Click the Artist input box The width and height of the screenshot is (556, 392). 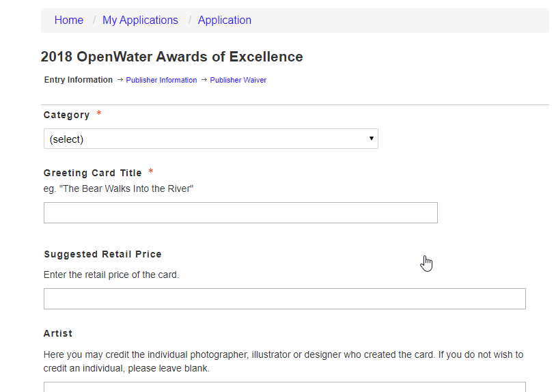285,387
